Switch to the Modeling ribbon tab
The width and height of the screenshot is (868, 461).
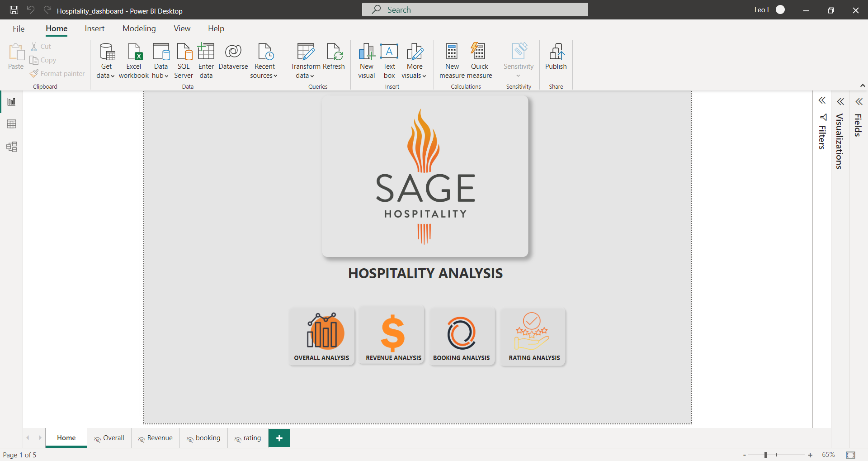[139, 29]
